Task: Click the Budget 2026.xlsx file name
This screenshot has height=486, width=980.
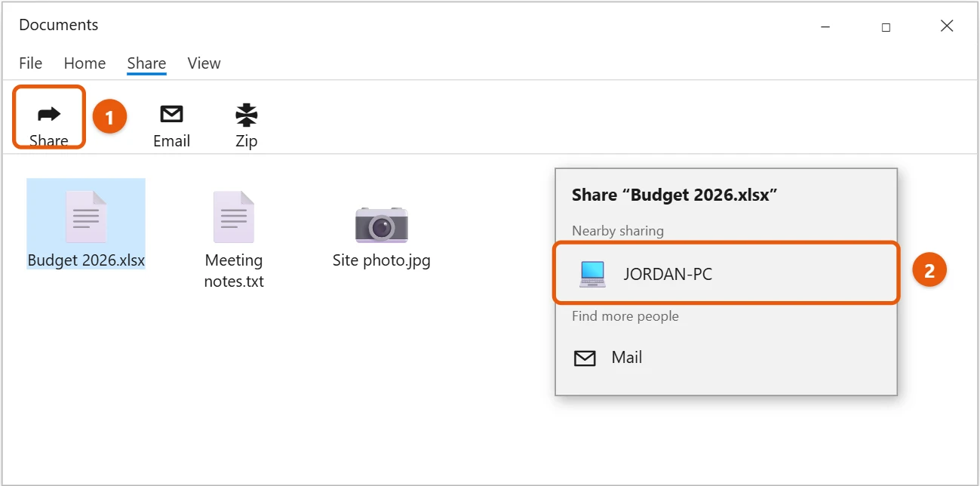Action: click(86, 260)
